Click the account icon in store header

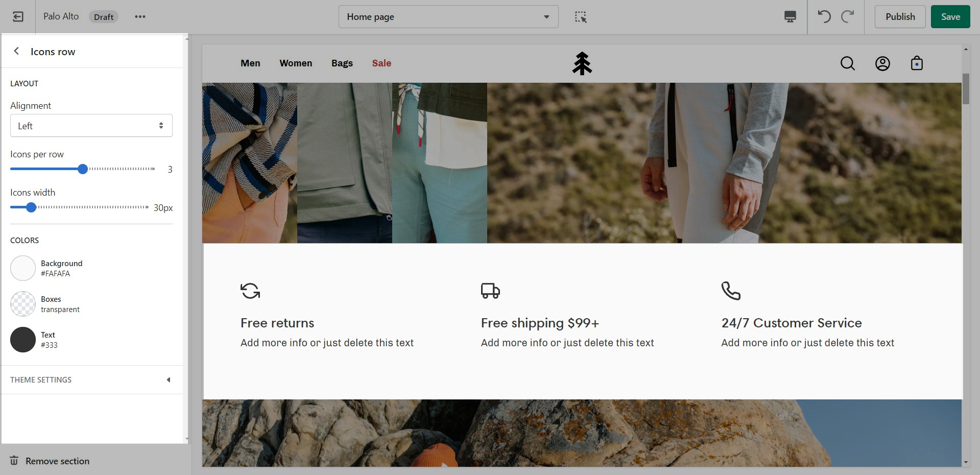(882, 63)
